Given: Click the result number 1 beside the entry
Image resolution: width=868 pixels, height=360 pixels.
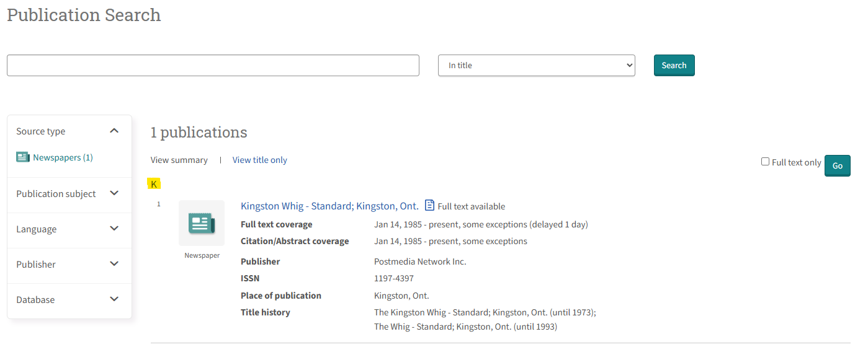Looking at the screenshot, I should (x=158, y=203).
